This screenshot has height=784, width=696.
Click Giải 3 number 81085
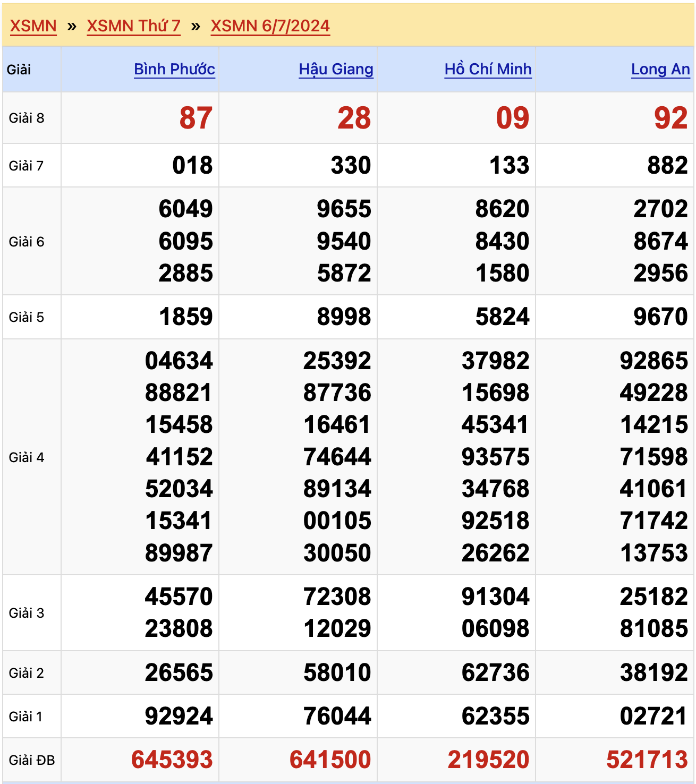coord(654,628)
